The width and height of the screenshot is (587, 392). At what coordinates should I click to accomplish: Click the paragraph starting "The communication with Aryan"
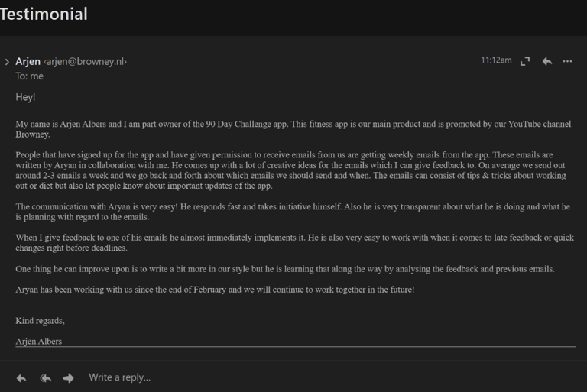[293, 212]
